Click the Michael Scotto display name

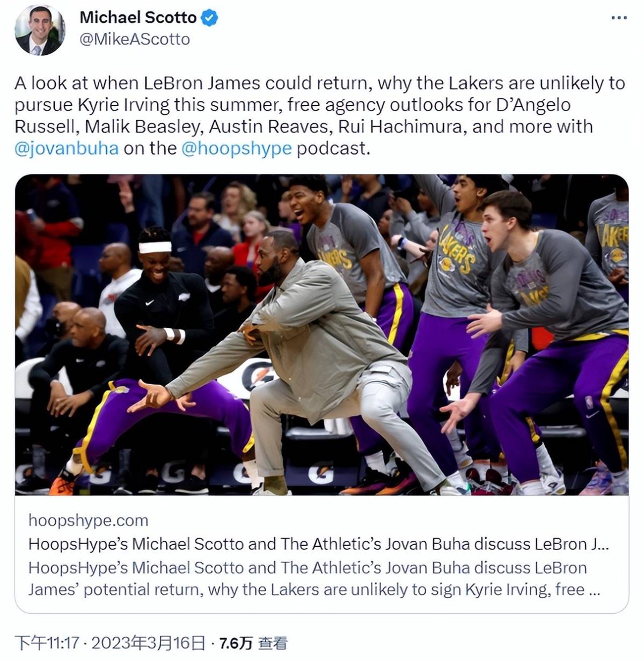click(138, 18)
